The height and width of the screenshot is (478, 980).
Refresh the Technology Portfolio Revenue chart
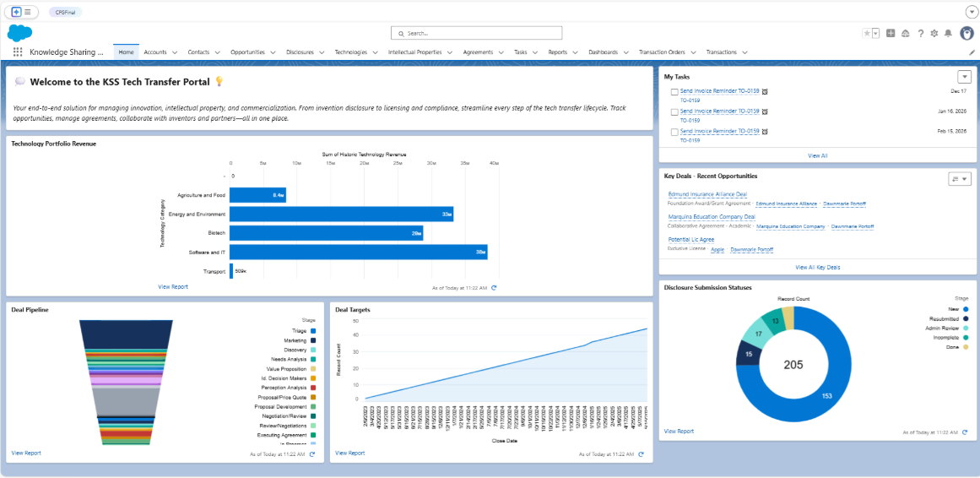tap(494, 288)
